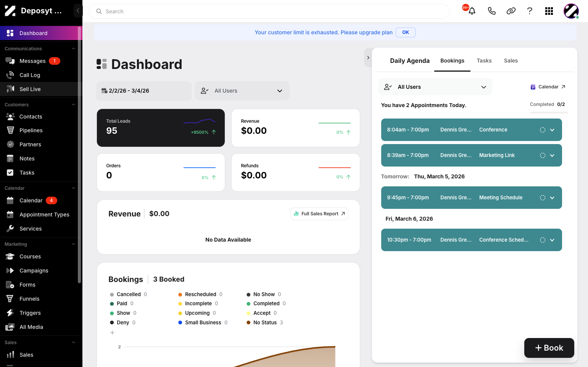Toggle the No Status legend series
This screenshot has width=588, height=367.
(264, 322)
